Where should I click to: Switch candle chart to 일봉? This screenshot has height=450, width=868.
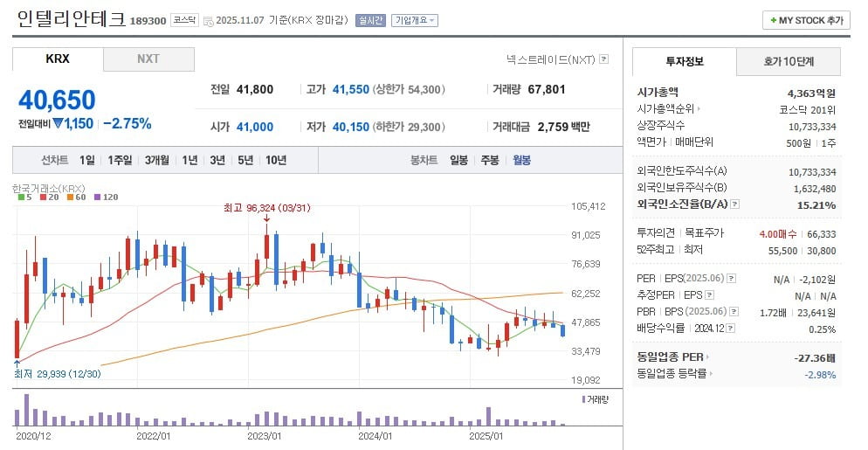[458, 160]
